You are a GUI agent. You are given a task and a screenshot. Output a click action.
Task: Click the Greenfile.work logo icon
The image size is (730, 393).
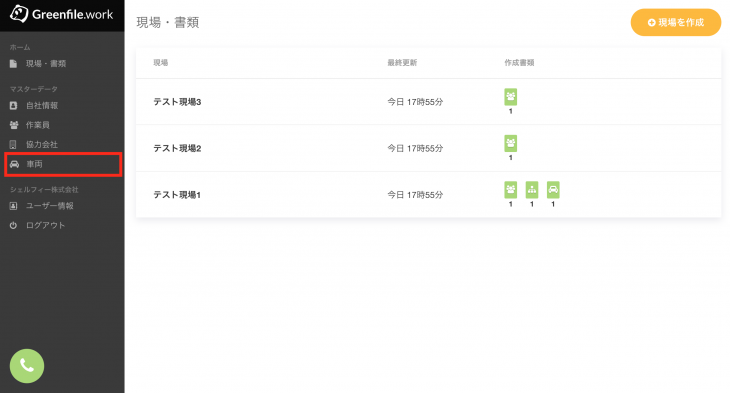19,14
